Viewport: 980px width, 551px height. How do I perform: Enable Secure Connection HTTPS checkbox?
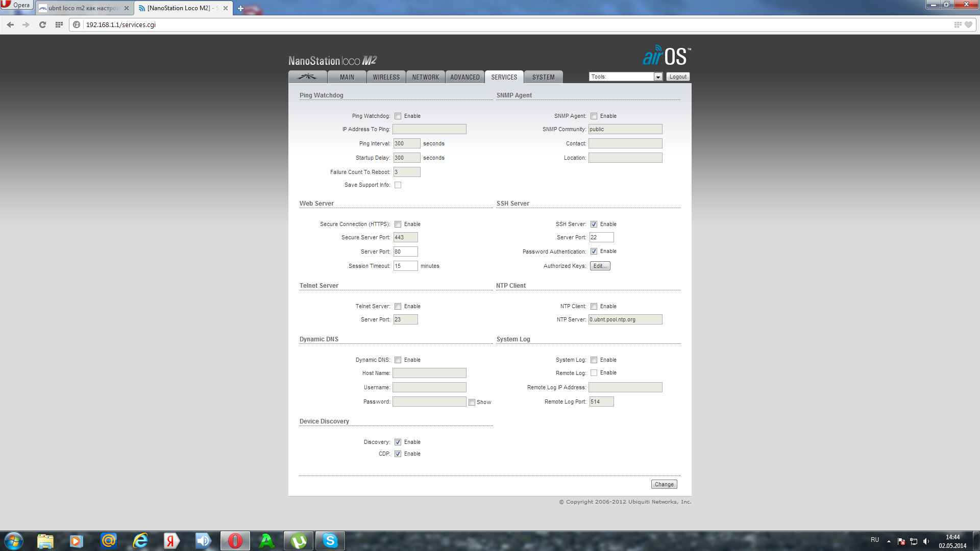(398, 224)
